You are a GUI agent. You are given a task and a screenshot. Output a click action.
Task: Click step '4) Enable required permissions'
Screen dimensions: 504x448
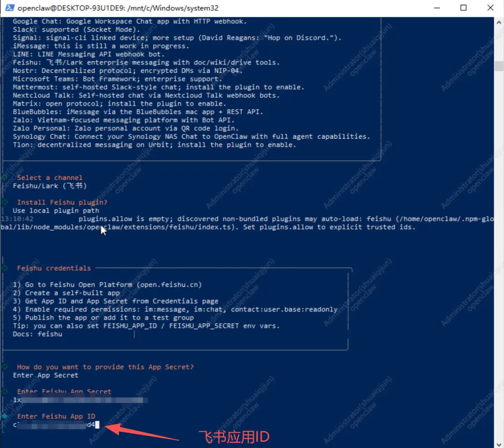click(x=175, y=309)
